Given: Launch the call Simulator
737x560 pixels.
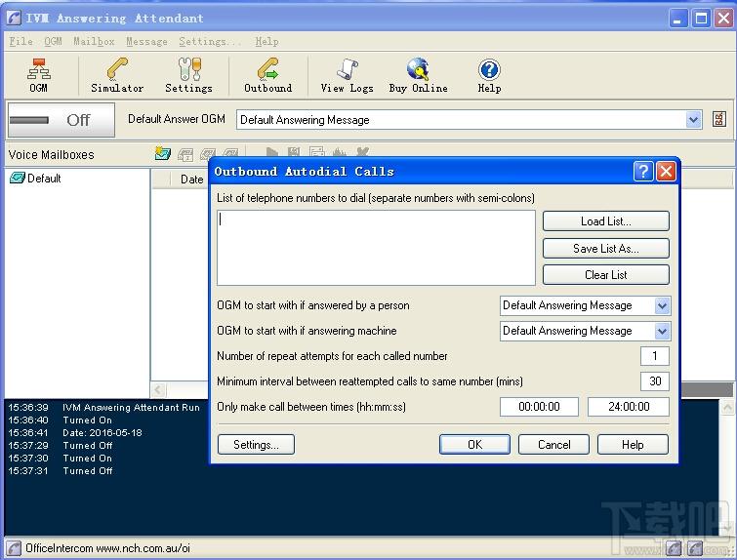Looking at the screenshot, I should (117, 75).
